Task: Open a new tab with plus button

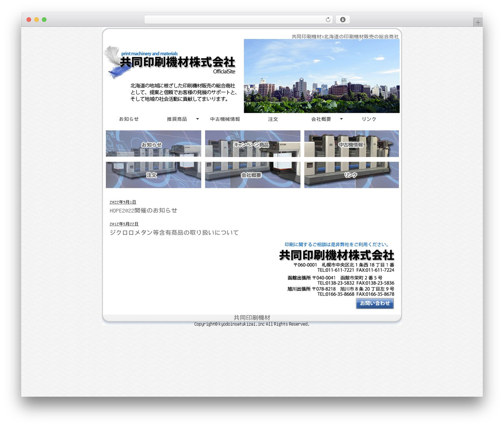Action: tap(478, 22)
